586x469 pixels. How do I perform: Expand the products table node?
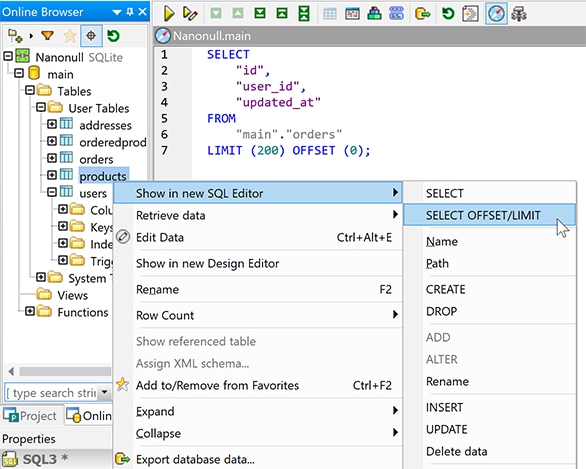[x=52, y=175]
